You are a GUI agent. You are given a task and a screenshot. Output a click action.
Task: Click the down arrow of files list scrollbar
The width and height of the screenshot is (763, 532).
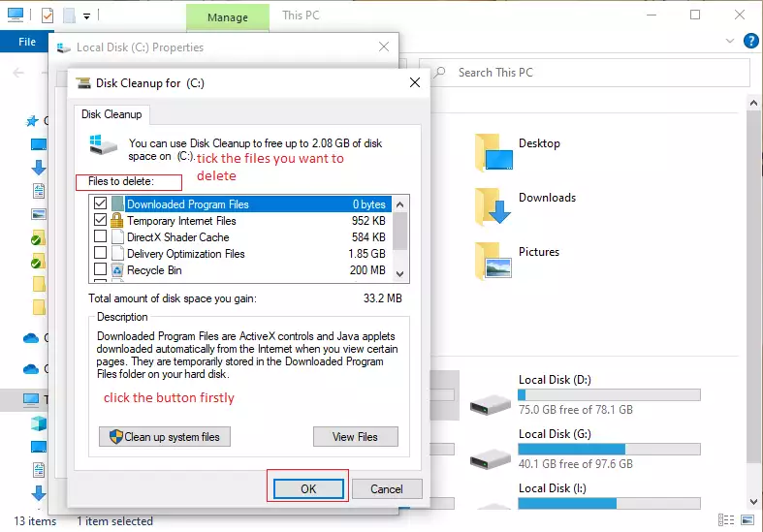[400, 274]
